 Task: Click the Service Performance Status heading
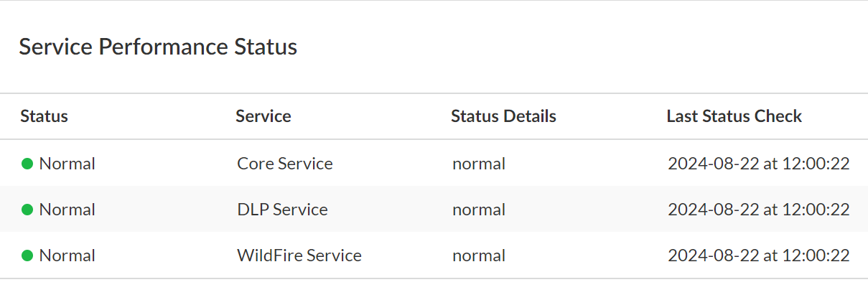[158, 47]
